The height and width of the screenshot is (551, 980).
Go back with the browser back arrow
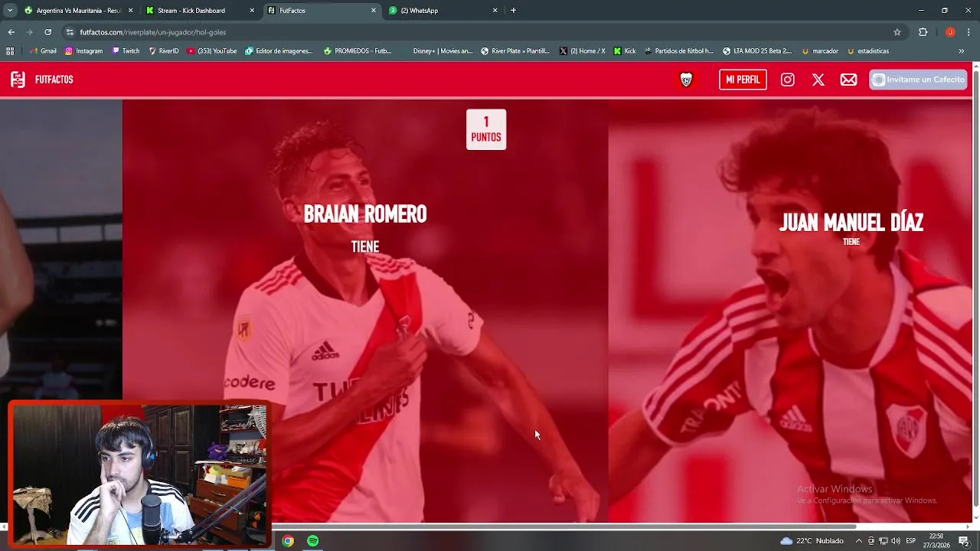(x=11, y=32)
